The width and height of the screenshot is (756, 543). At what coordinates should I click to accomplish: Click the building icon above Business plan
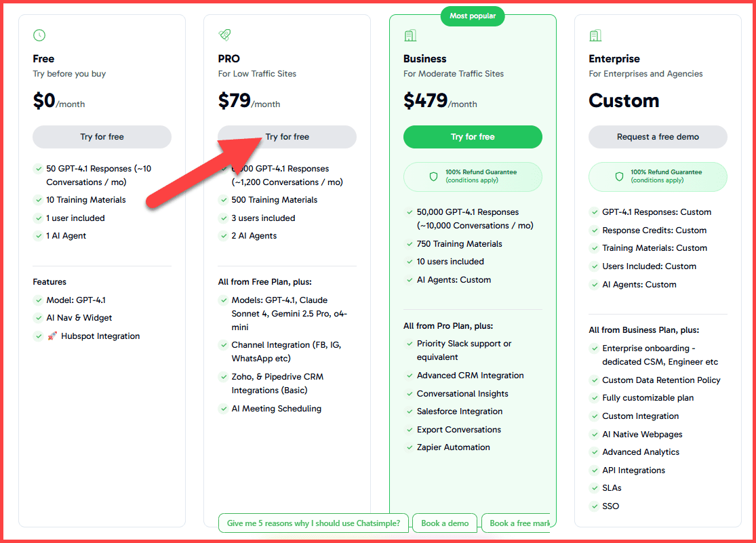point(410,35)
